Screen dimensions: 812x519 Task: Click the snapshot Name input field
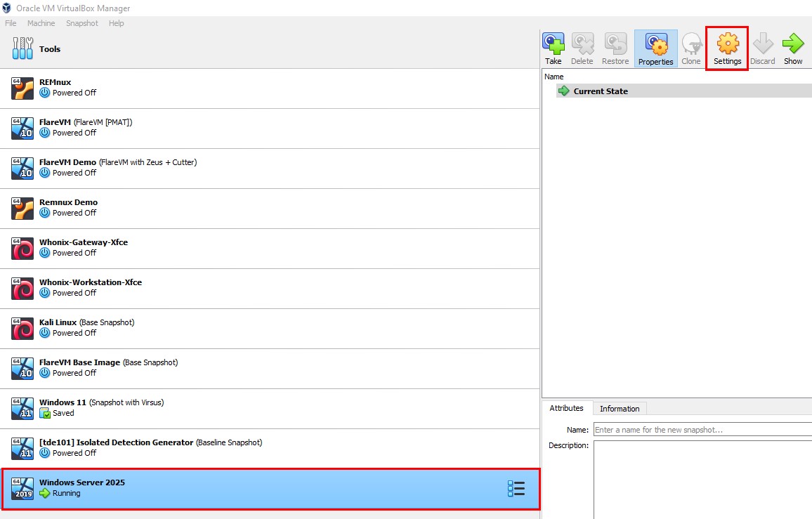702,429
